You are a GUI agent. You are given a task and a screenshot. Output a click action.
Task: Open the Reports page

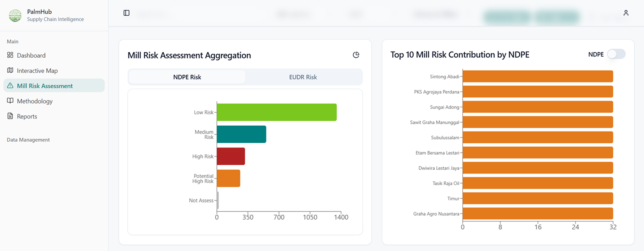tap(27, 117)
